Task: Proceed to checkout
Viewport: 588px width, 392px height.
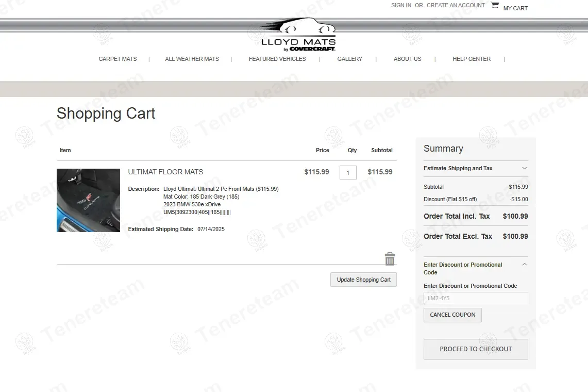Action: tap(475, 349)
